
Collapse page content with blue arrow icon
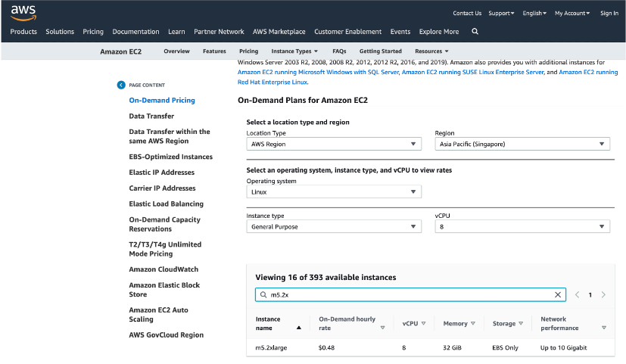click(121, 85)
